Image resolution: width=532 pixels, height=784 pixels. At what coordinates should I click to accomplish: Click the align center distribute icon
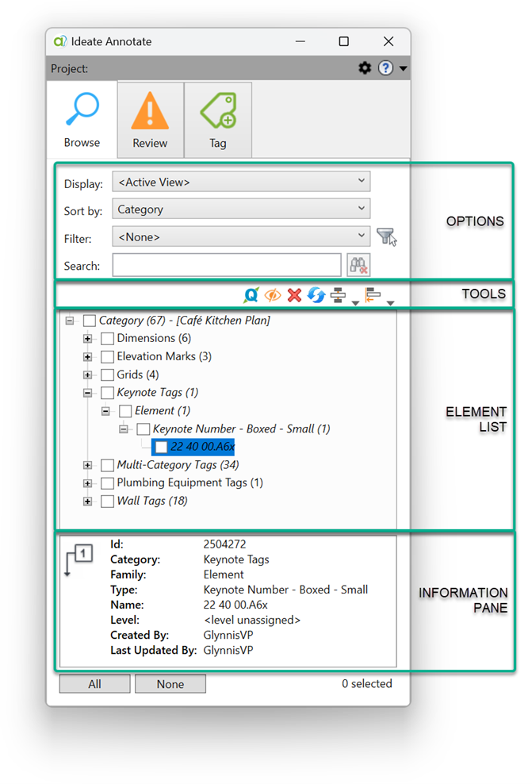coord(339,295)
